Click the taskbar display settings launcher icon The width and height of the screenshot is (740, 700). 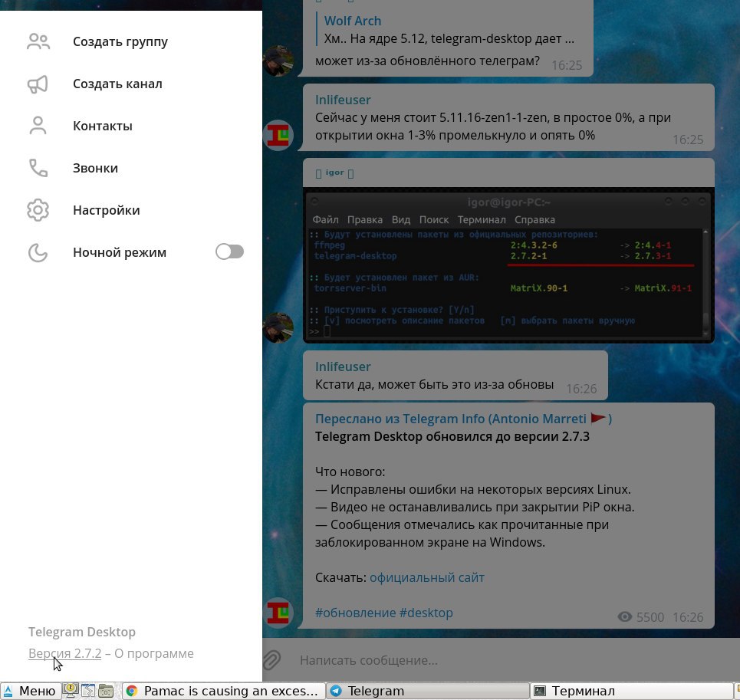[71, 691]
